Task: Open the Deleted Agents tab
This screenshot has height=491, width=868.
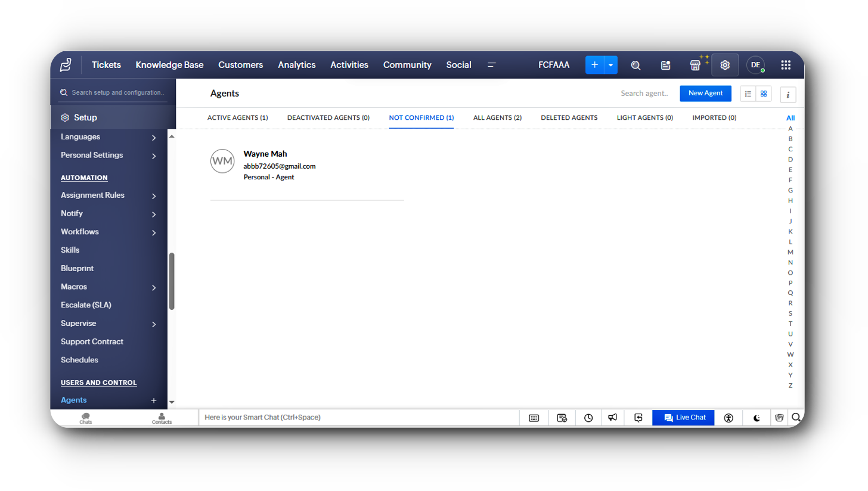Action: (569, 117)
